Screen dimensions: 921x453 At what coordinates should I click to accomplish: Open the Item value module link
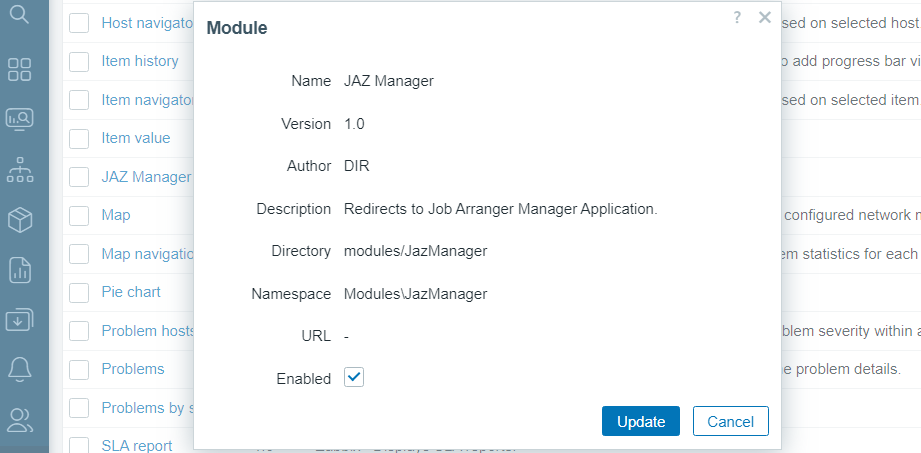(x=136, y=138)
